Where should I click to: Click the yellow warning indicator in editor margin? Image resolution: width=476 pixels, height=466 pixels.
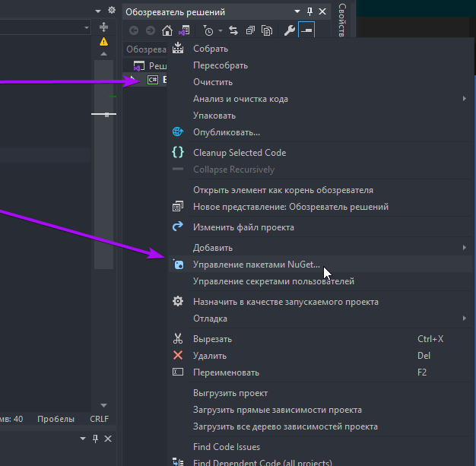(104, 42)
